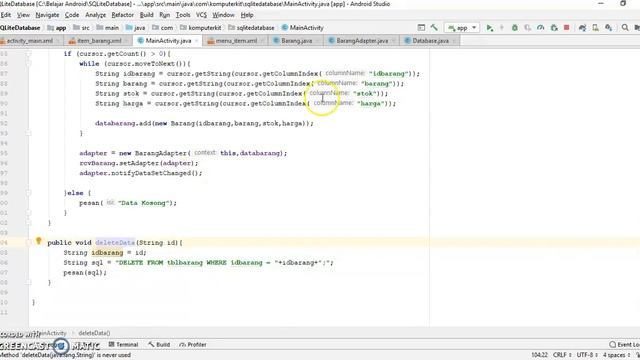Click the MainActivity breadcrumb class

pyautogui.click(x=302, y=28)
